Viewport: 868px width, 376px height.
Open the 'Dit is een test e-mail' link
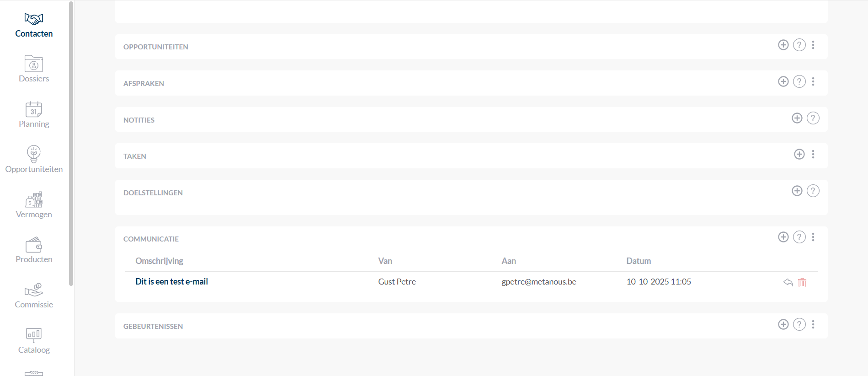point(171,282)
